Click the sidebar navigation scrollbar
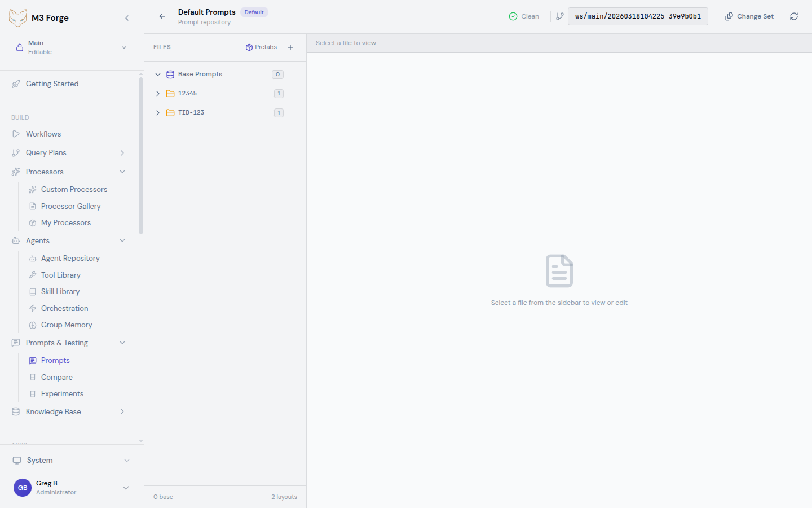812x508 pixels. [x=141, y=155]
